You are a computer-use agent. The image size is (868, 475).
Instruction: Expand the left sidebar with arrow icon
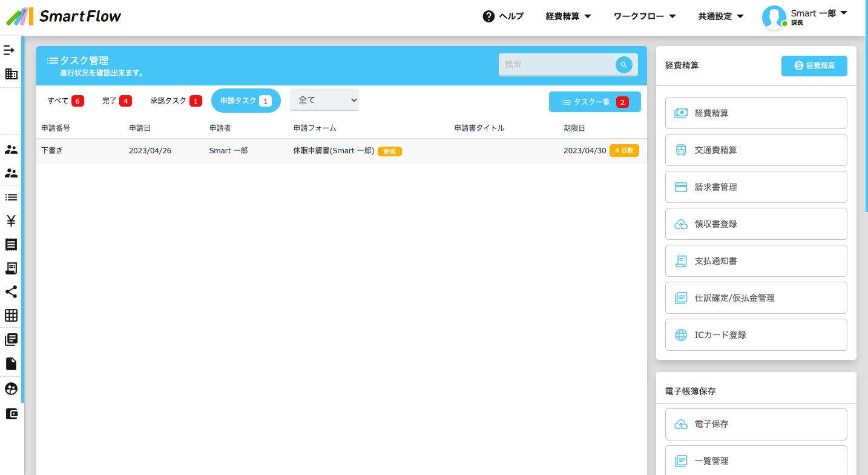[9, 50]
